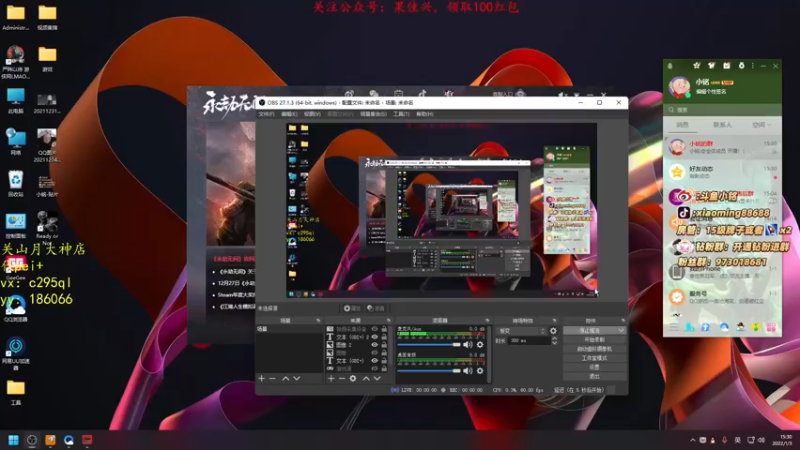Toggle lock on 图像 2 source

tap(384, 345)
